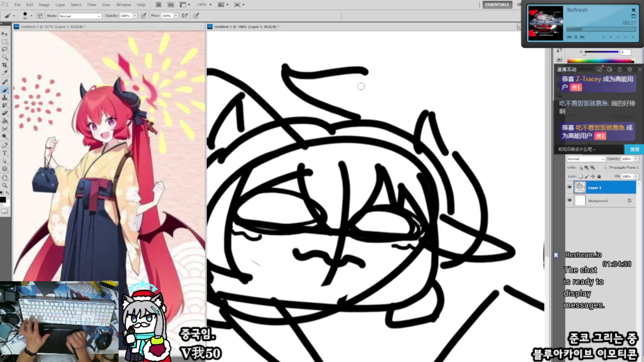Image resolution: width=644 pixels, height=362 pixels.
Task: Select the Move tool
Action: coord(5,34)
